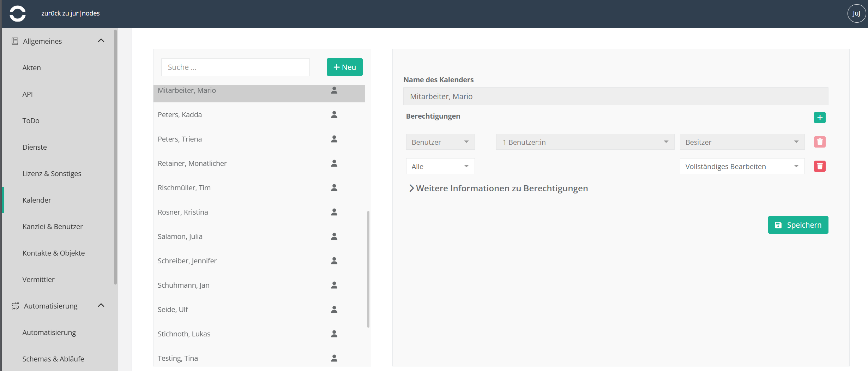The width and height of the screenshot is (868, 371).
Task: Click the trash icon for the Besitzer row
Action: [x=819, y=142]
